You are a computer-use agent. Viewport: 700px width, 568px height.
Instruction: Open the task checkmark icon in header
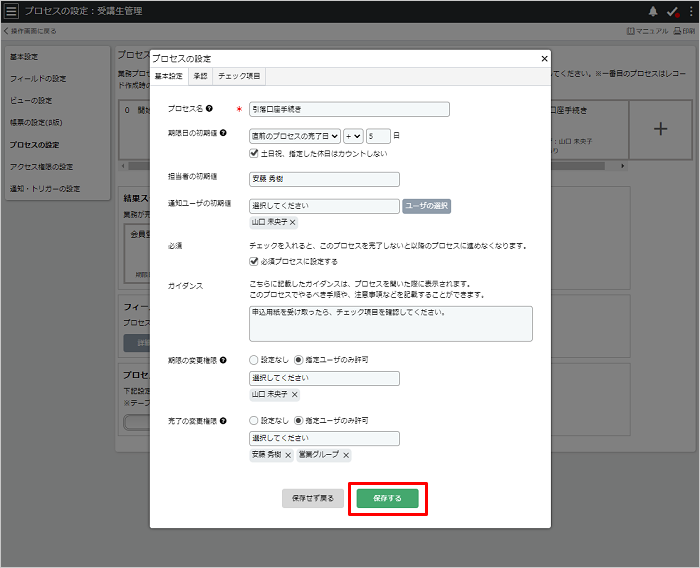click(x=673, y=12)
